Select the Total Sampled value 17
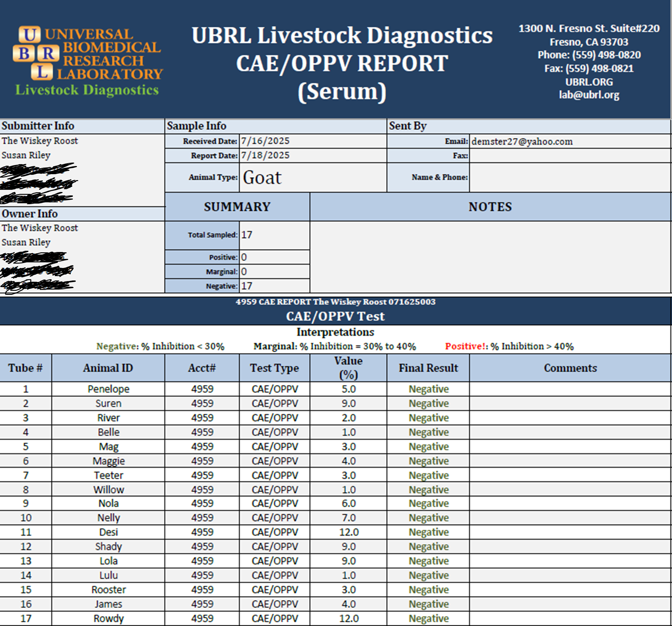 point(274,235)
